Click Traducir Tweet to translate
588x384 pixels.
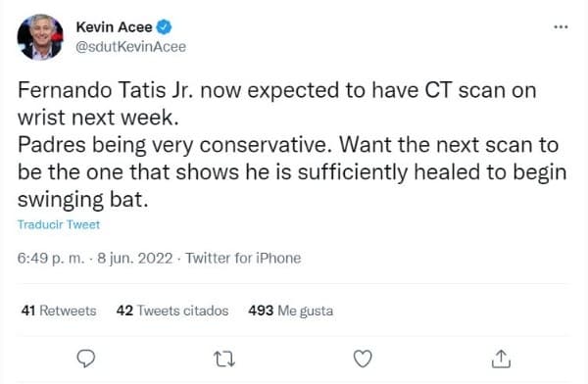[59, 224]
